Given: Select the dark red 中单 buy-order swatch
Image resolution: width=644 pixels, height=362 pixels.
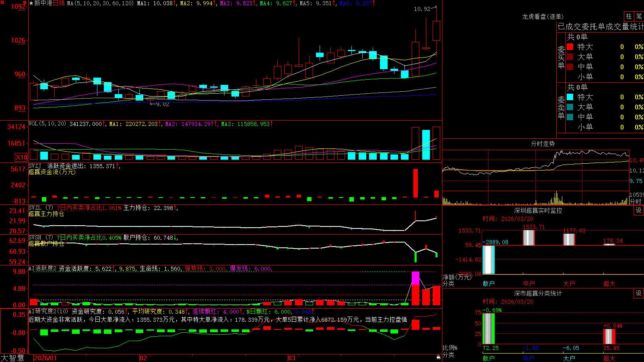Looking at the screenshot, I should point(570,67).
